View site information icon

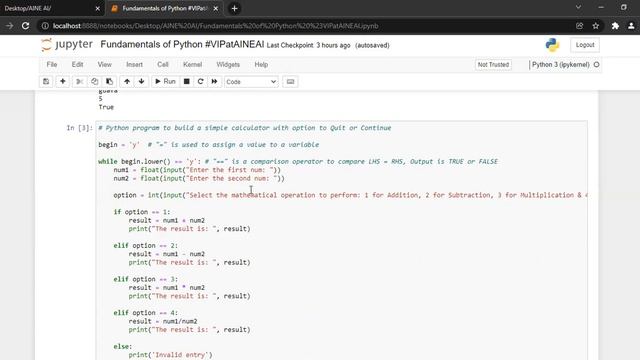tap(45, 26)
